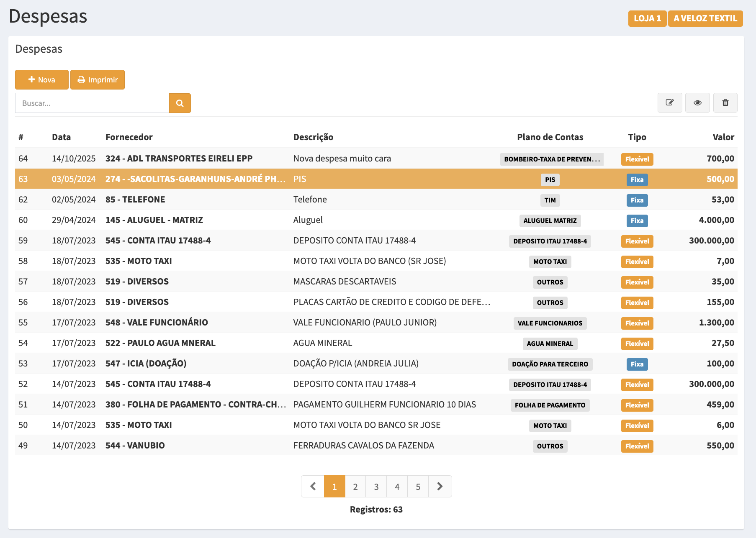Click the Fixa tag on Telefone row

637,200
